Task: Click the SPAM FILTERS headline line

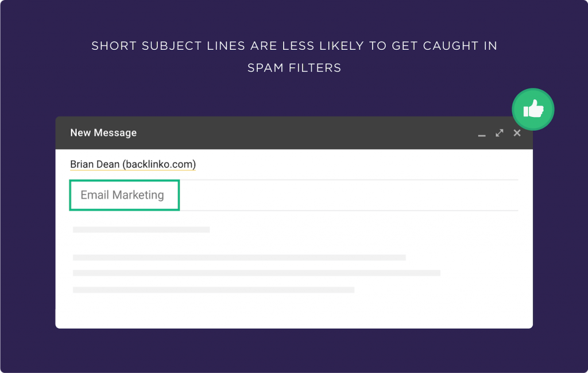Action: (294, 68)
